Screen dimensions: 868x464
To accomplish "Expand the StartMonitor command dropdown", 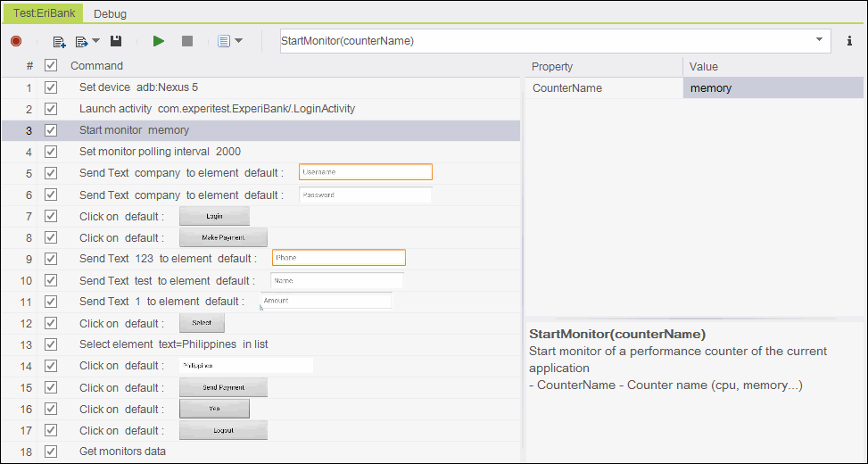I will 819,40.
